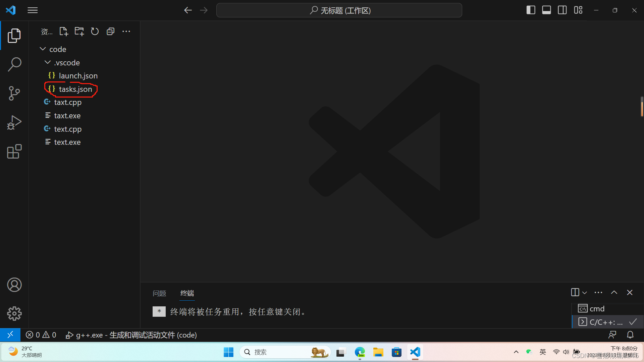
Task: Open the hamburger application menu
Action: 33,10
